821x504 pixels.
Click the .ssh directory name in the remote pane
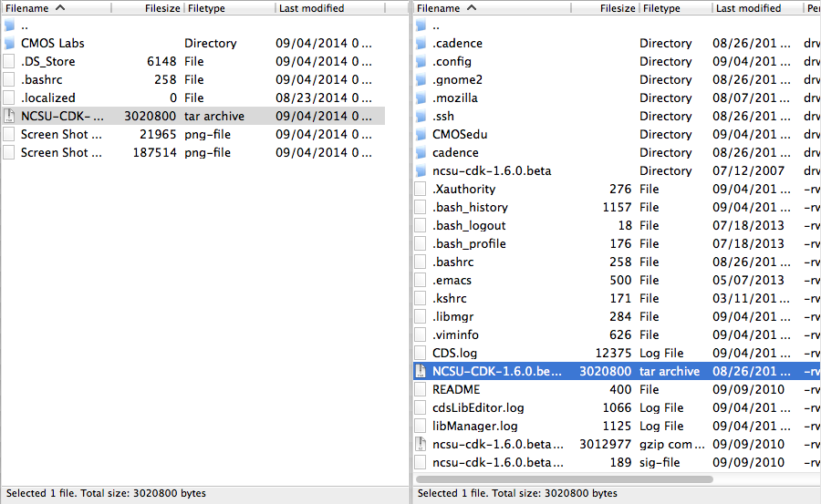click(443, 116)
